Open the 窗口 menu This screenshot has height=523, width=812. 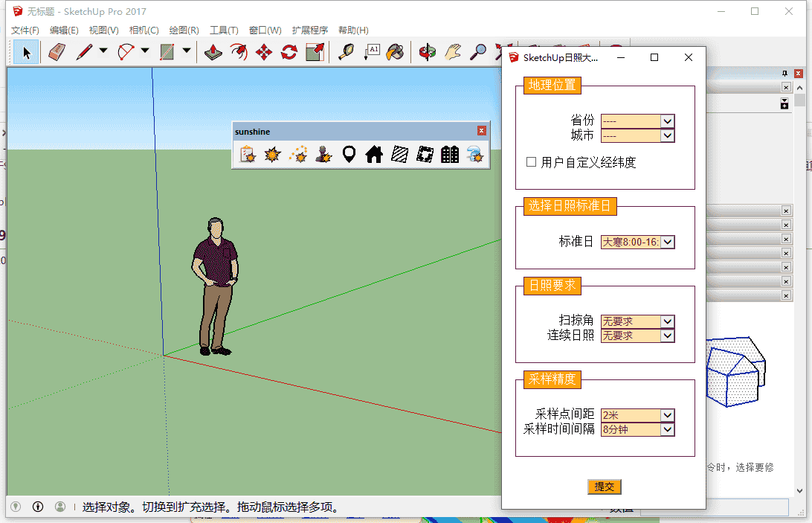coord(265,31)
